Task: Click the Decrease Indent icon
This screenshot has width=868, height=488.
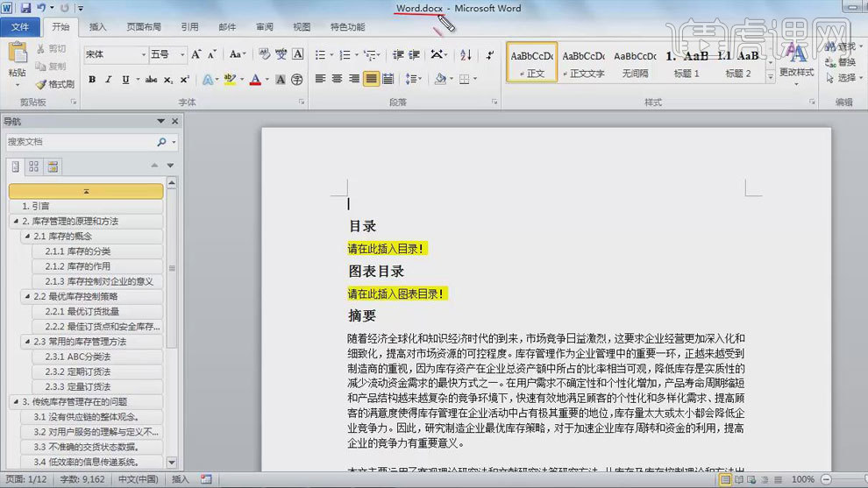Action: [398, 55]
